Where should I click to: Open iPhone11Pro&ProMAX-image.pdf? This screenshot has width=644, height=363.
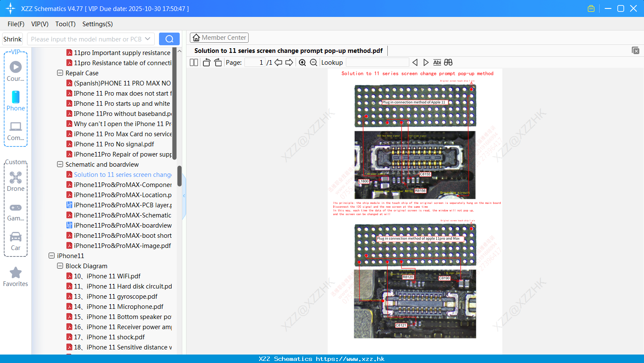click(119, 246)
